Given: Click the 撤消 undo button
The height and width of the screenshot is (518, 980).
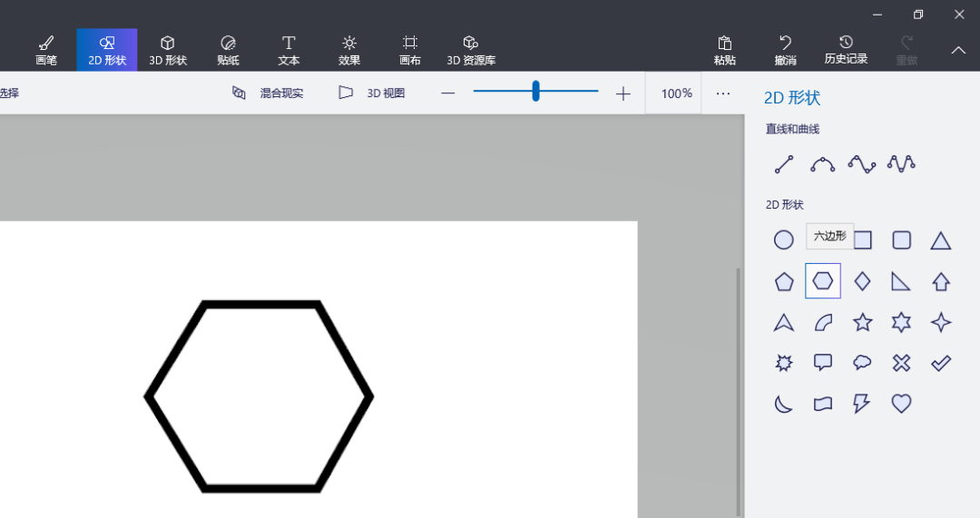Looking at the screenshot, I should (x=785, y=50).
